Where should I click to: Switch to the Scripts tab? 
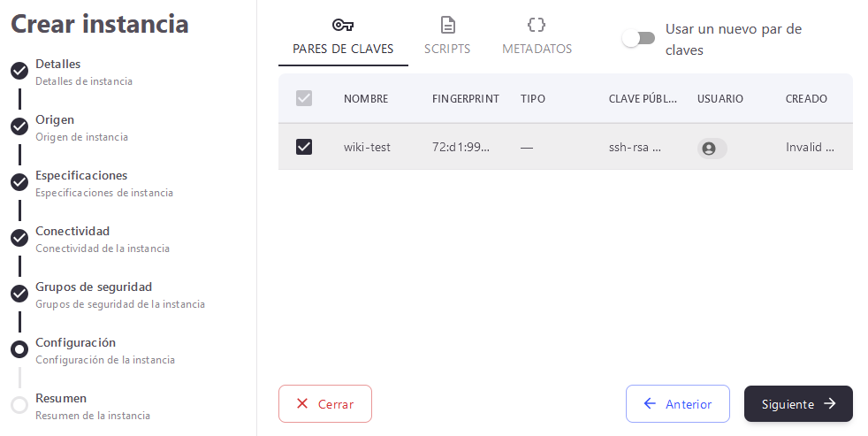tap(447, 49)
